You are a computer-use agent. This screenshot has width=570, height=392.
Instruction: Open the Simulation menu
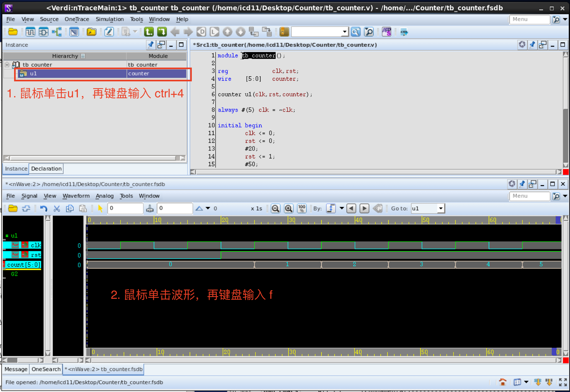tap(110, 19)
